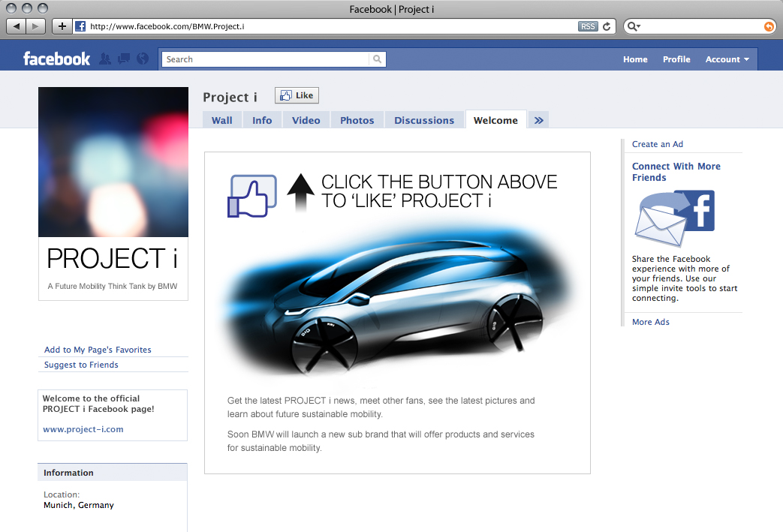This screenshot has height=532, width=783.
Task: Click the browser back arrow
Action: pos(17,26)
